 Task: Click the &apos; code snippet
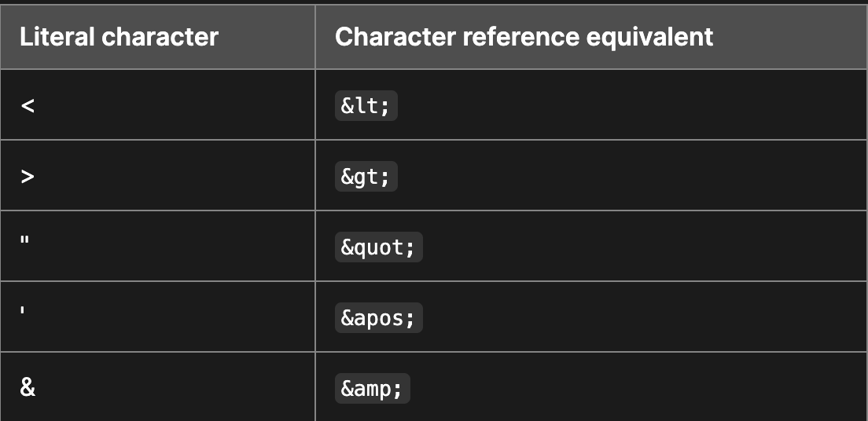(x=378, y=318)
